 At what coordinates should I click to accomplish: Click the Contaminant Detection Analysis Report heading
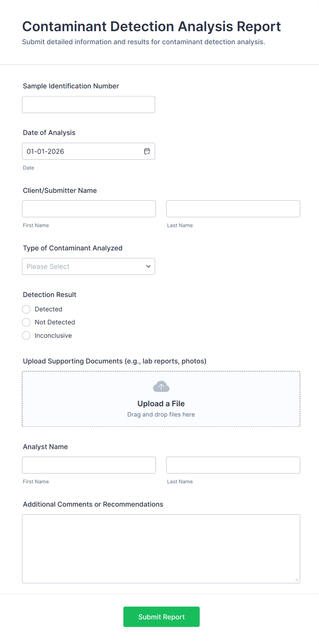click(151, 27)
